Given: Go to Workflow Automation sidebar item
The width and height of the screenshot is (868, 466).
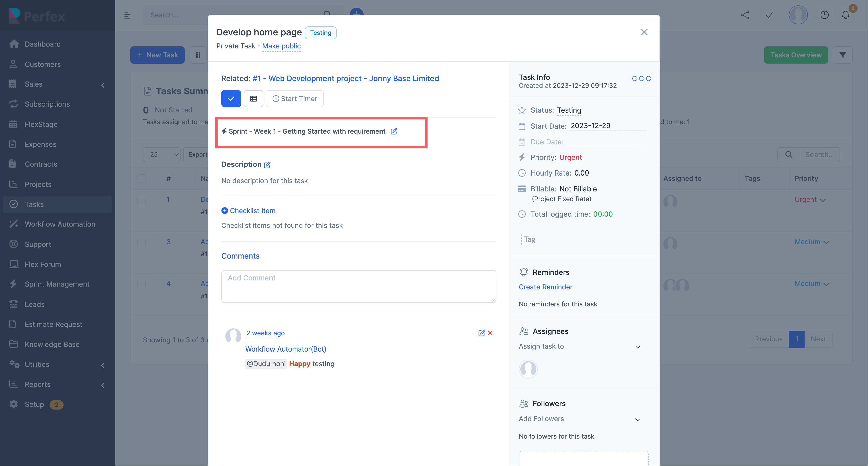Looking at the screenshot, I should [x=60, y=224].
